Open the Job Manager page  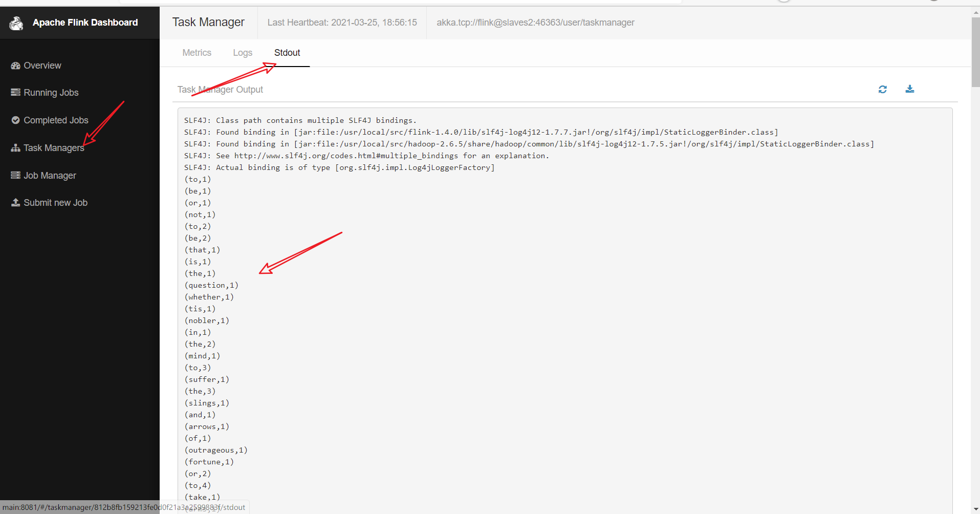click(50, 176)
